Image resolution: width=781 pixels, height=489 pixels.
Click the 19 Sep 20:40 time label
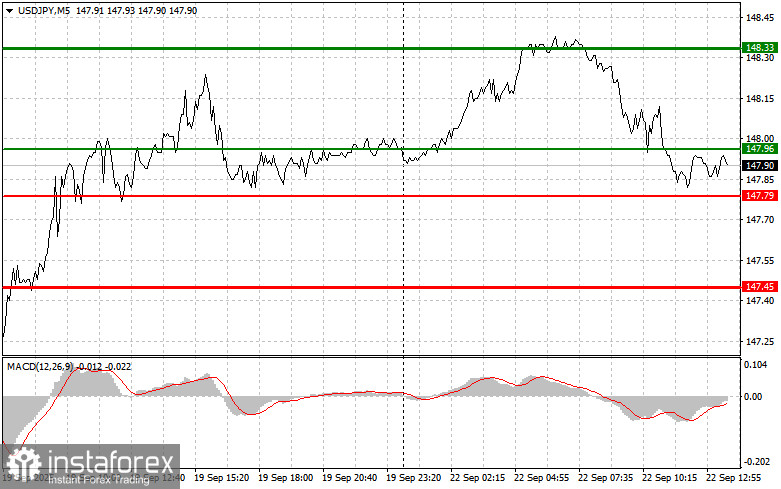coord(350,478)
